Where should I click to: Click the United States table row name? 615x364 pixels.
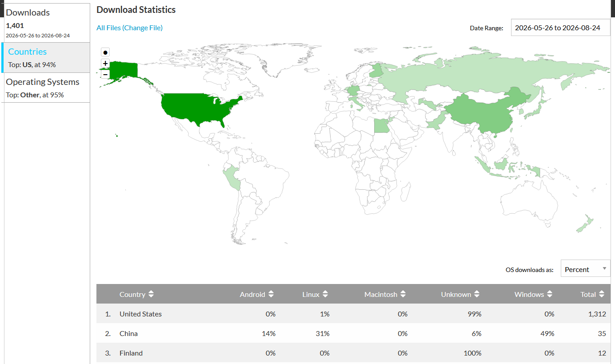[x=140, y=314]
